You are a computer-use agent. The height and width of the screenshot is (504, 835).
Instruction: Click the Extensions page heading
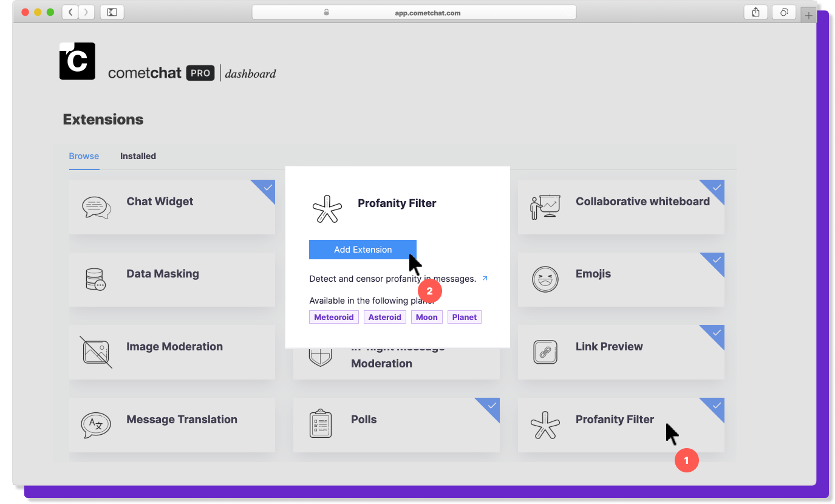pyautogui.click(x=103, y=119)
